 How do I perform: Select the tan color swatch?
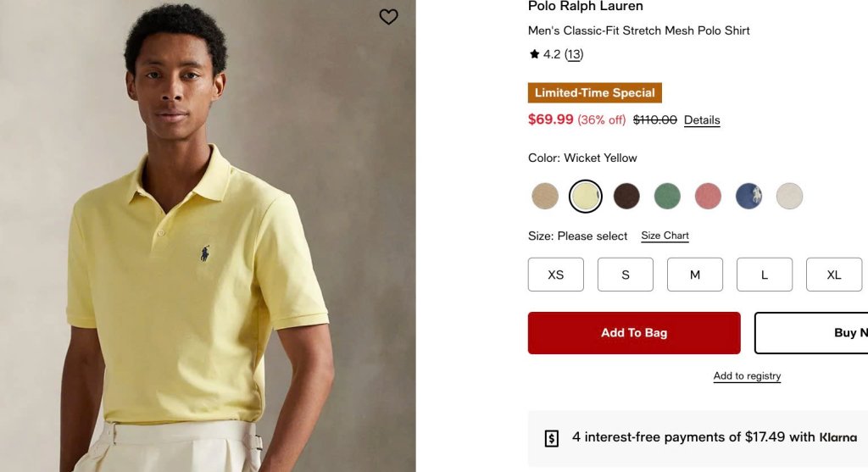[545, 196]
